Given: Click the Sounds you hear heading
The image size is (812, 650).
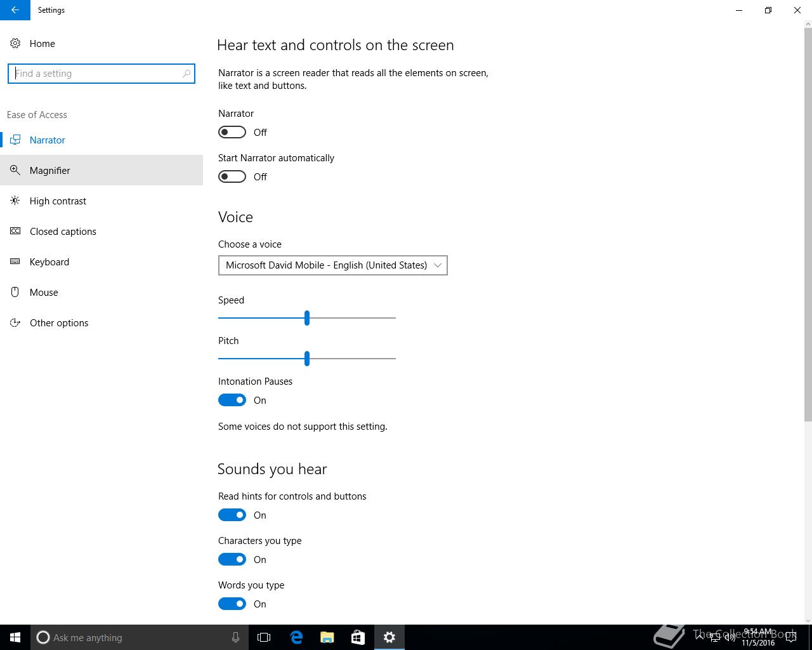Looking at the screenshot, I should click(272, 469).
